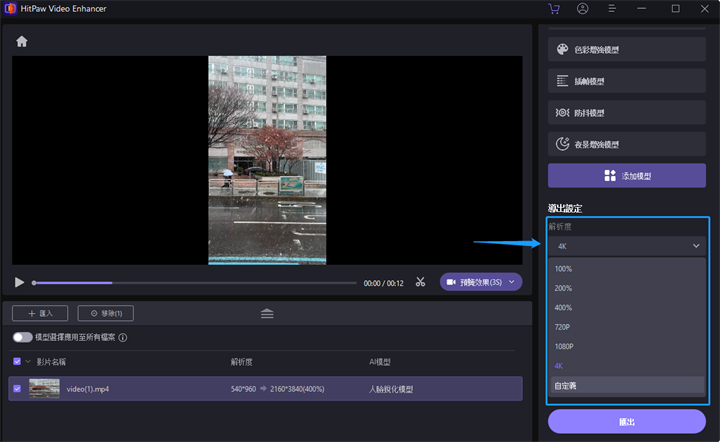Toggle the select-all checkbox in header
The width and height of the screenshot is (720, 442).
[17, 361]
